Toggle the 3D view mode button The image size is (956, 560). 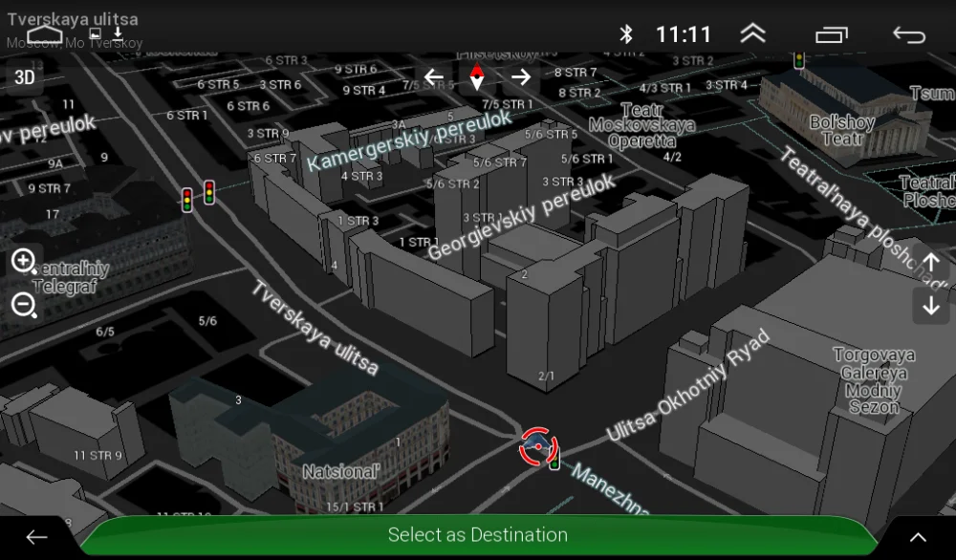click(x=25, y=77)
